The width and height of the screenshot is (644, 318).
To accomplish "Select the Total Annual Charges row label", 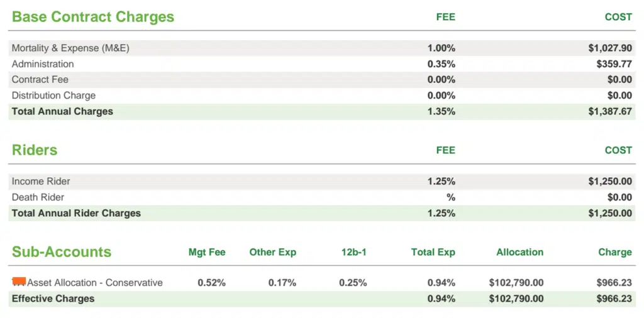I will pyautogui.click(x=62, y=111).
